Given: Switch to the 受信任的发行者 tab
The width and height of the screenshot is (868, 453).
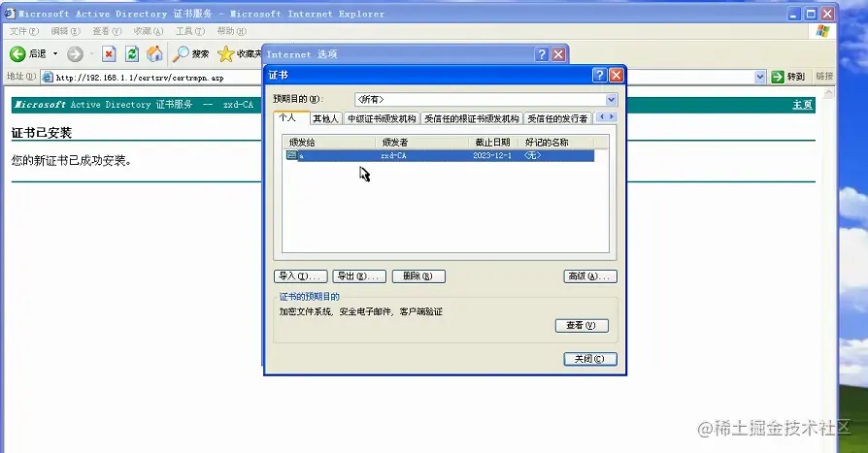Looking at the screenshot, I should pyautogui.click(x=557, y=119).
